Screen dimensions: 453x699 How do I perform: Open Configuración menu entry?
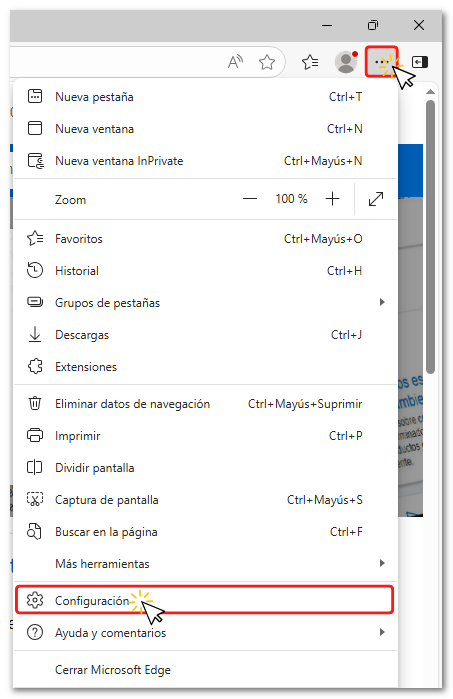click(205, 600)
